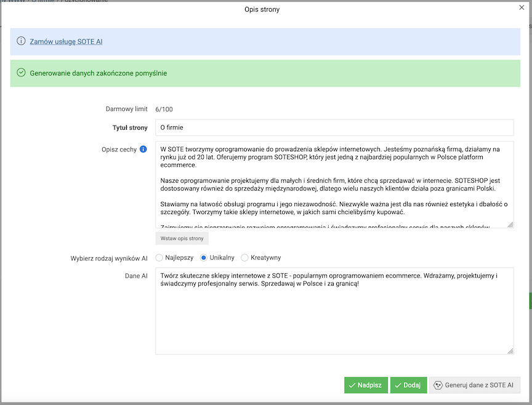
Task: Click the Opisz cechy textarea resize handle
Action: (x=510, y=225)
